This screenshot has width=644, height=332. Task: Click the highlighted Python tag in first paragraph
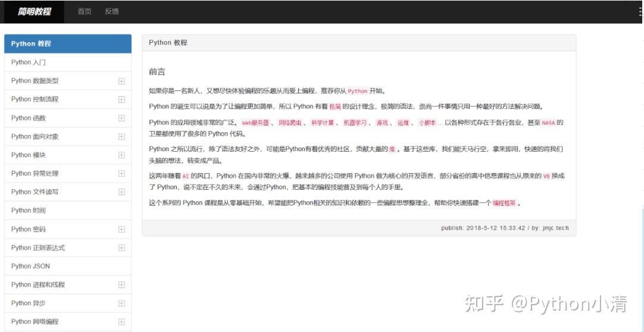(357, 91)
